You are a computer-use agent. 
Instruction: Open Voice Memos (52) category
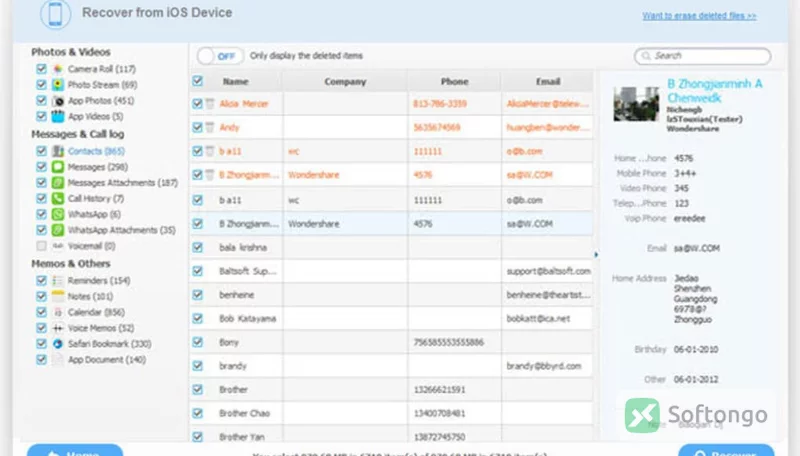[101, 328]
